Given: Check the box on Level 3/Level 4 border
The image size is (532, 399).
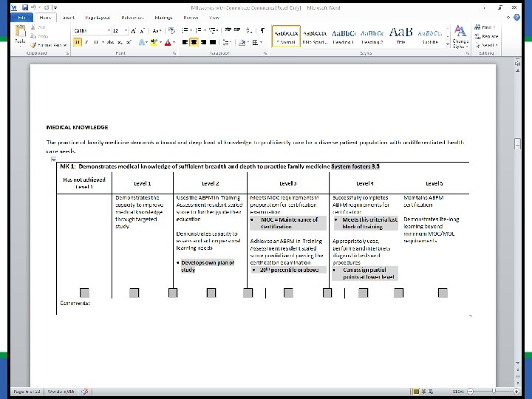Looking at the screenshot, I should (327, 293).
